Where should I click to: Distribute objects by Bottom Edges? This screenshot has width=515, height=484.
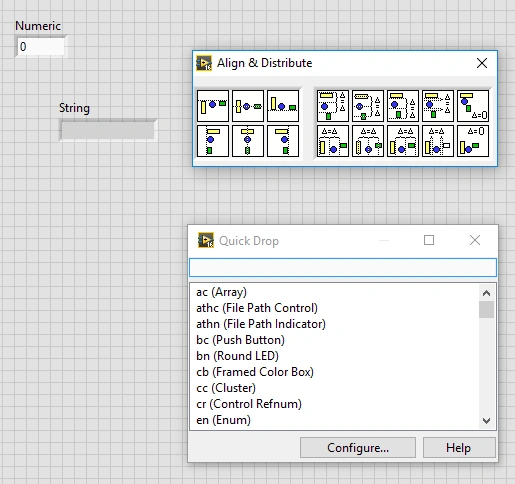point(403,106)
